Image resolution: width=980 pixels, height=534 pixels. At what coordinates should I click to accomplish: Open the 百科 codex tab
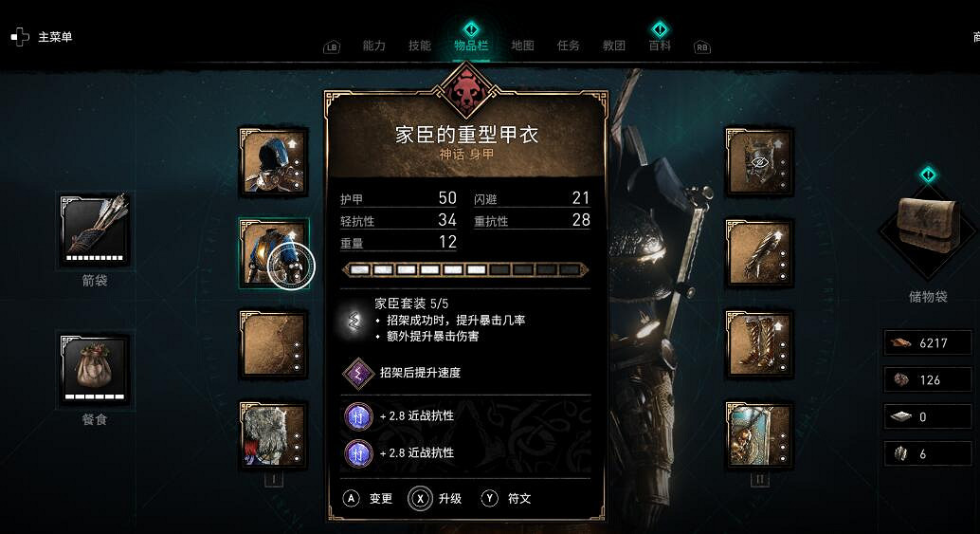click(660, 46)
